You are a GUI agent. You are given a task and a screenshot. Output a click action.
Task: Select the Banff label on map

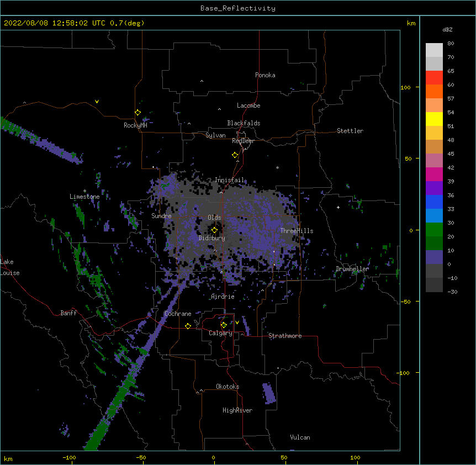(x=68, y=313)
